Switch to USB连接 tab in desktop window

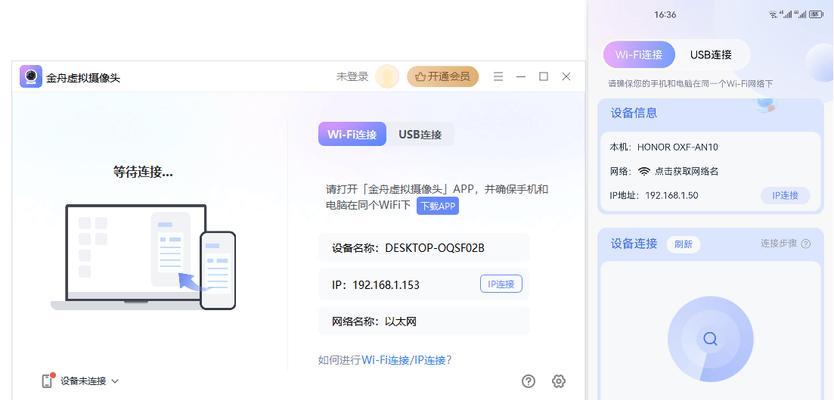click(x=420, y=134)
